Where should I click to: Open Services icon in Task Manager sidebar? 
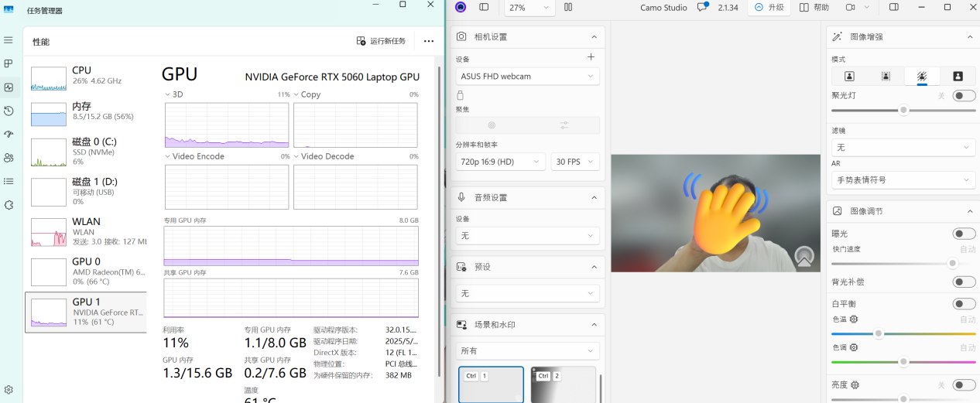click(x=9, y=205)
